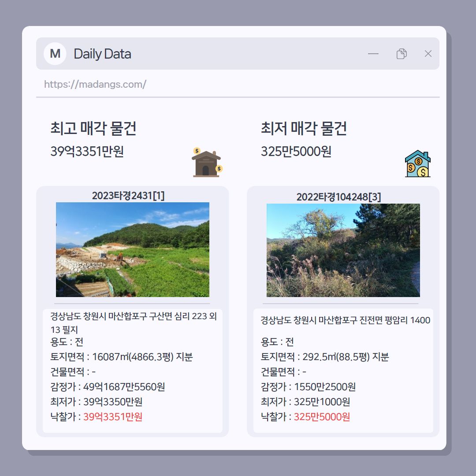Click 감정가 : 1550만2500원

pos(308,387)
